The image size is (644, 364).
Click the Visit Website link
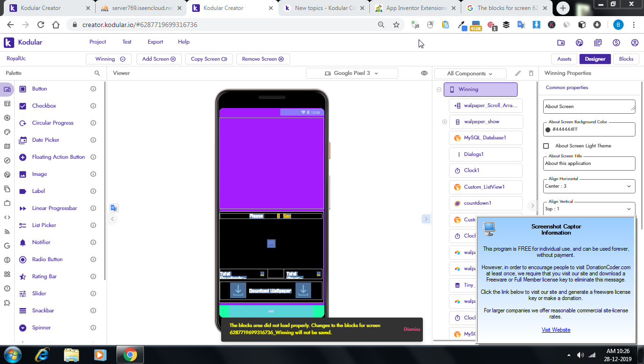(x=556, y=330)
